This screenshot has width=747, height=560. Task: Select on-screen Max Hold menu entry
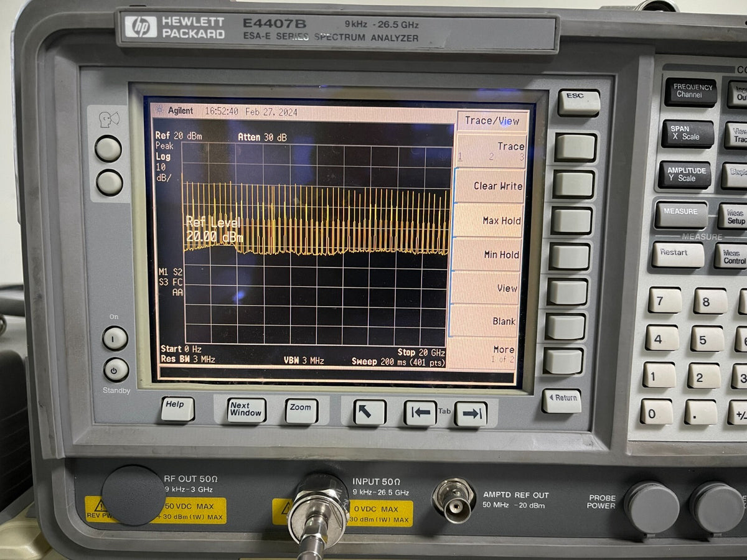487,220
